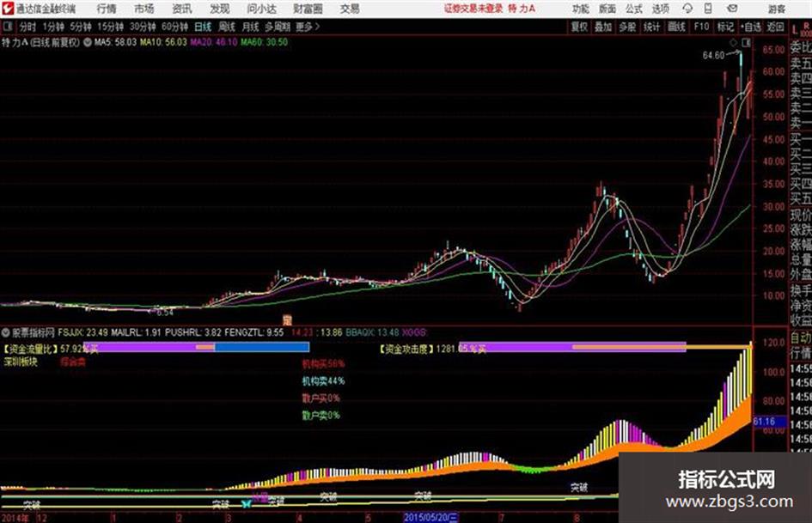The height and width of the screenshot is (523, 812).
Task: Click the MA10: 56.03 label
Action: pyautogui.click(x=163, y=42)
